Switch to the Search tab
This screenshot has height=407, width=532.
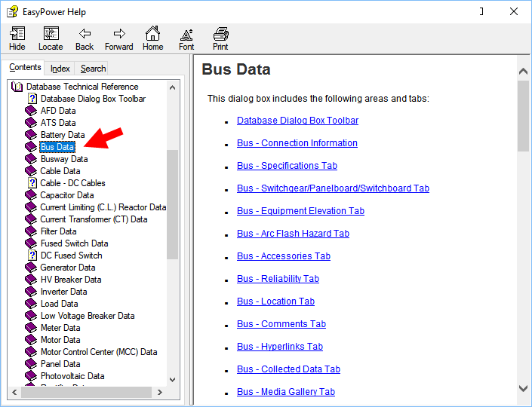[x=93, y=69]
